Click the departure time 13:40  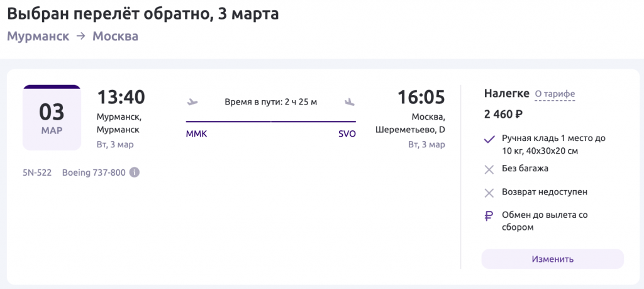(x=121, y=97)
